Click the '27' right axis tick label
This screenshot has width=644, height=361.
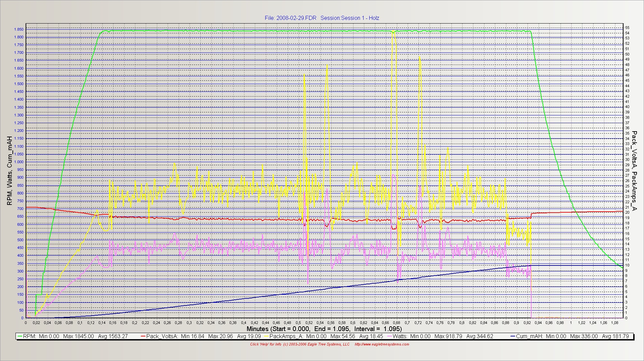pos(627,175)
